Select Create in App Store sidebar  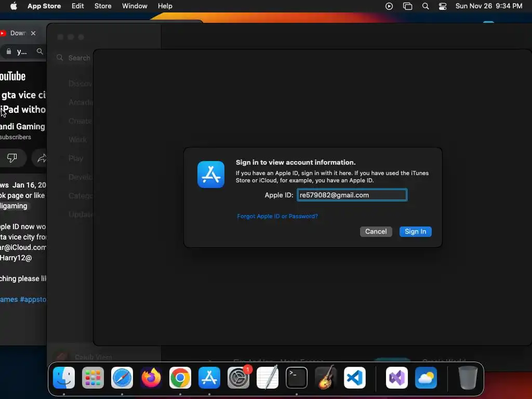click(80, 121)
